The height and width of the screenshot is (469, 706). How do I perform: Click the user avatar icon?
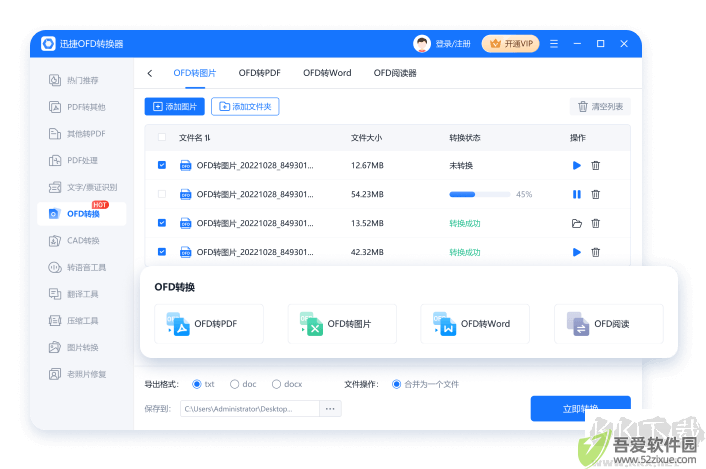[x=422, y=44]
